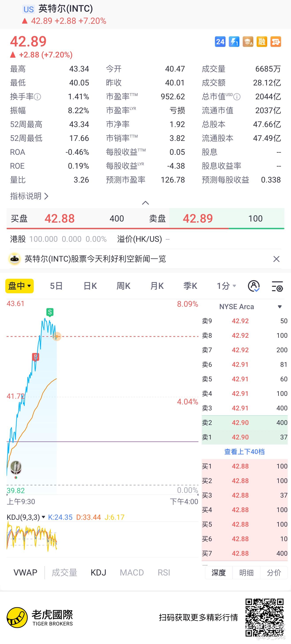Image resolution: width=291 pixels, height=644 pixels.
Task: Tap the orange current-price dot on chart
Action: click(57, 336)
